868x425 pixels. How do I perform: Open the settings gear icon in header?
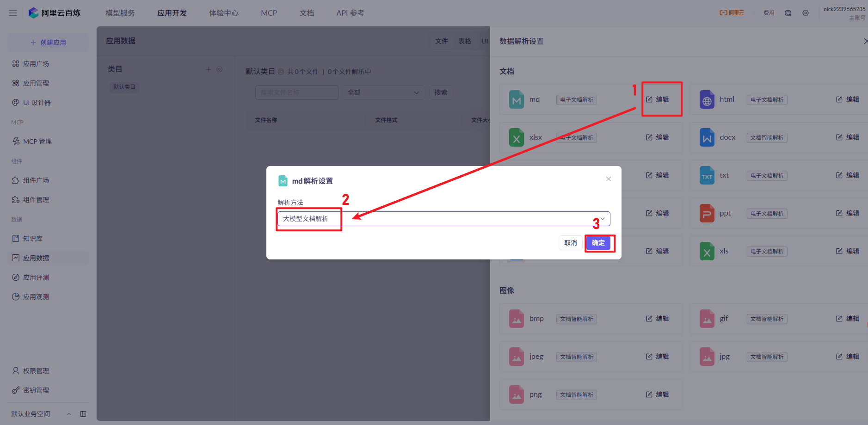point(806,13)
